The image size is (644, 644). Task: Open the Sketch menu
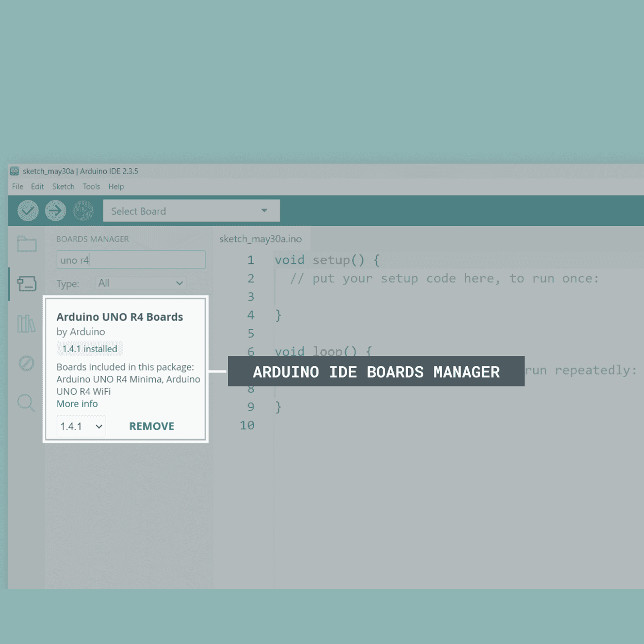click(63, 186)
